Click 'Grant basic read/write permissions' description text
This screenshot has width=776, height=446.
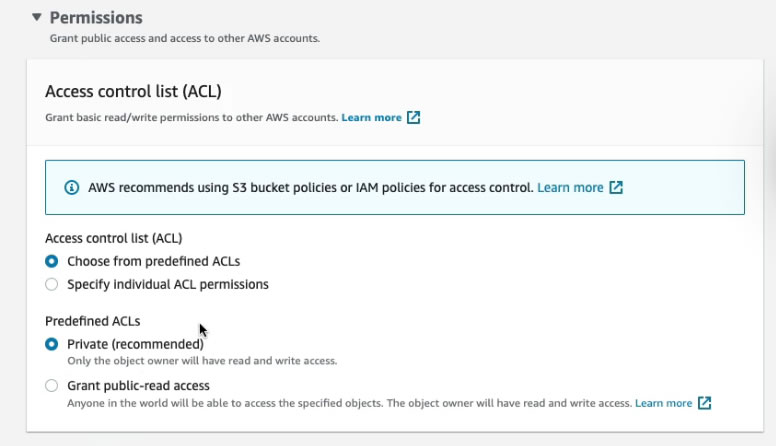click(x=190, y=118)
